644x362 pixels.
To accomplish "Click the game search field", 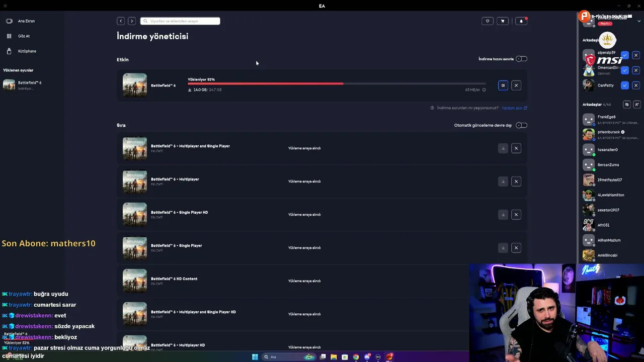I will (180, 21).
